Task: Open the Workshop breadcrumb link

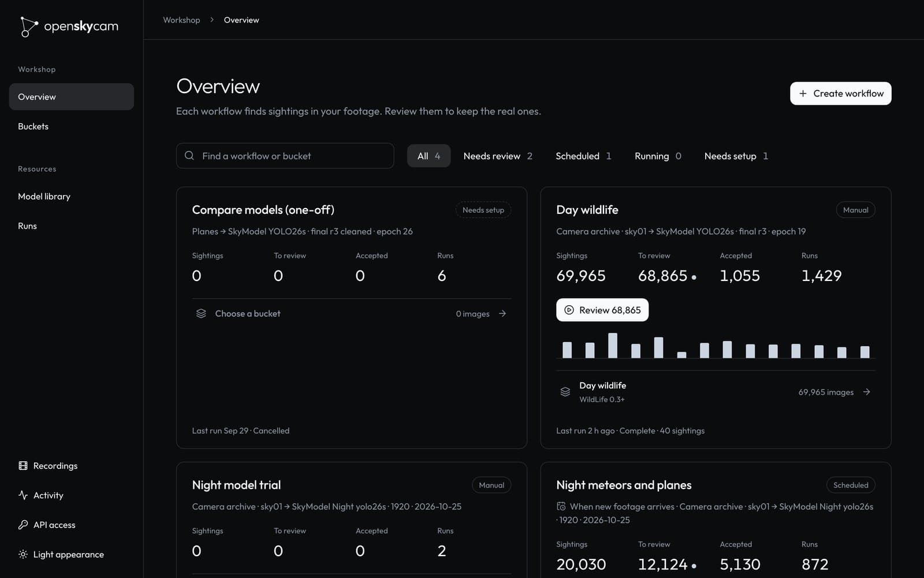Action: [x=181, y=20]
